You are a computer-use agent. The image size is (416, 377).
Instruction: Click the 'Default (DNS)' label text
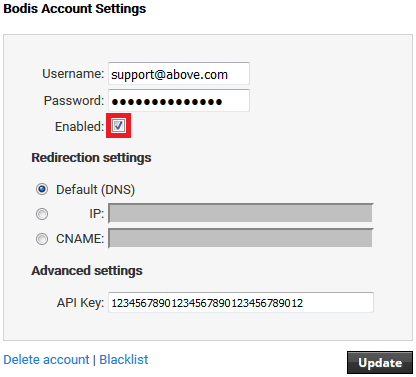tap(95, 190)
